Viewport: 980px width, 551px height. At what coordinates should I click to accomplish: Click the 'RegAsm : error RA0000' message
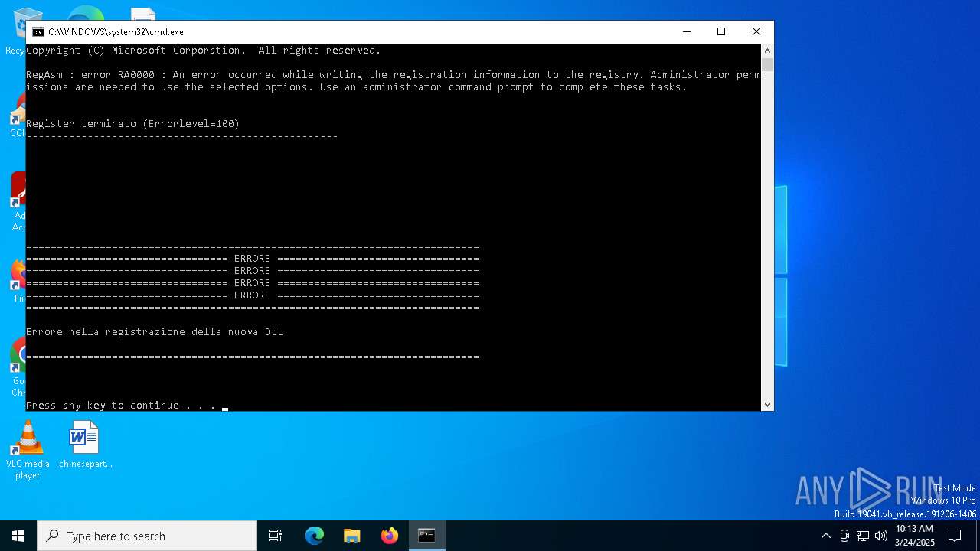394,80
